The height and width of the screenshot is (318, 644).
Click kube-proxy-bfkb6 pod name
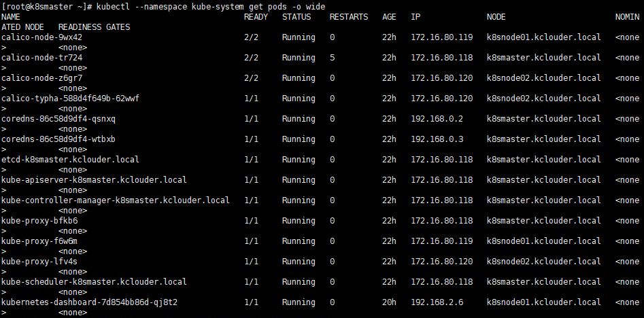(39, 221)
